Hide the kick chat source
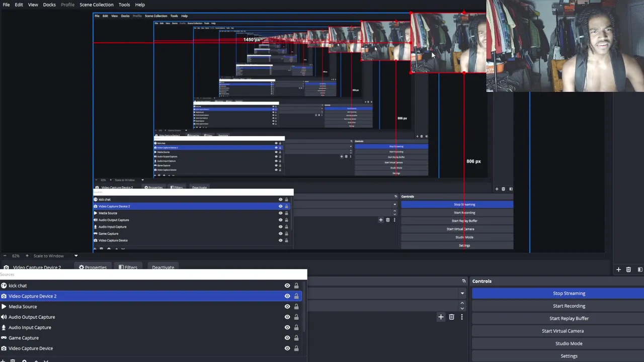This screenshot has height=362, width=644. 287,286
